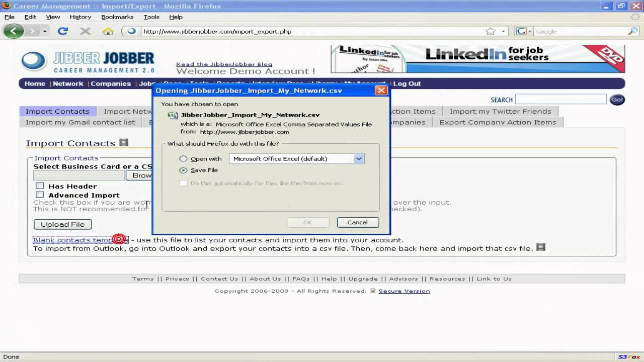Screen dimensions: 644x362
Task: Click the video icon beside Import Contacts heading
Action: pyautogui.click(x=124, y=142)
